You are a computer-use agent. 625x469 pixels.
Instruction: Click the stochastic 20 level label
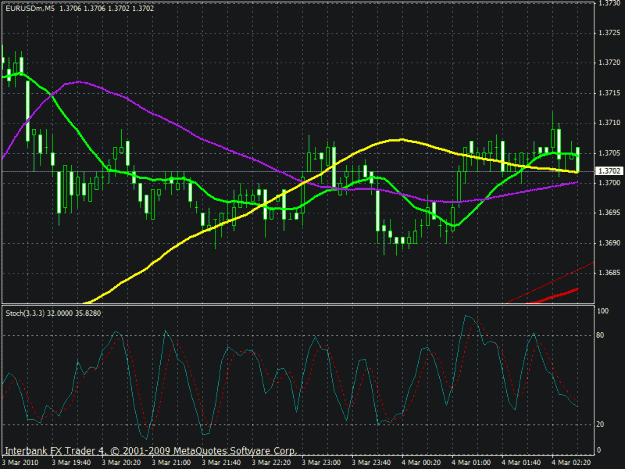click(600, 424)
